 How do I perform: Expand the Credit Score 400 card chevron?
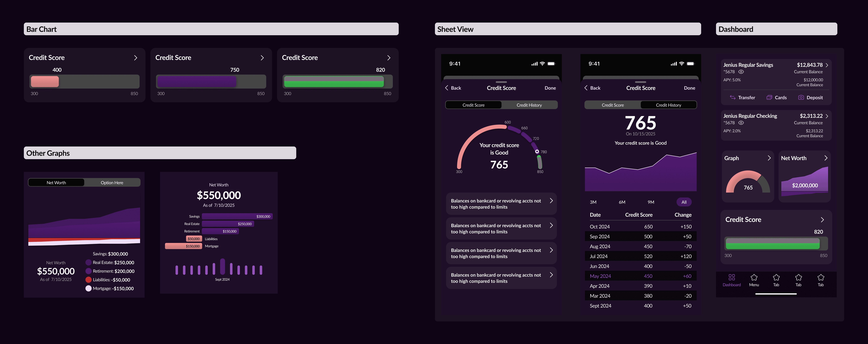135,58
